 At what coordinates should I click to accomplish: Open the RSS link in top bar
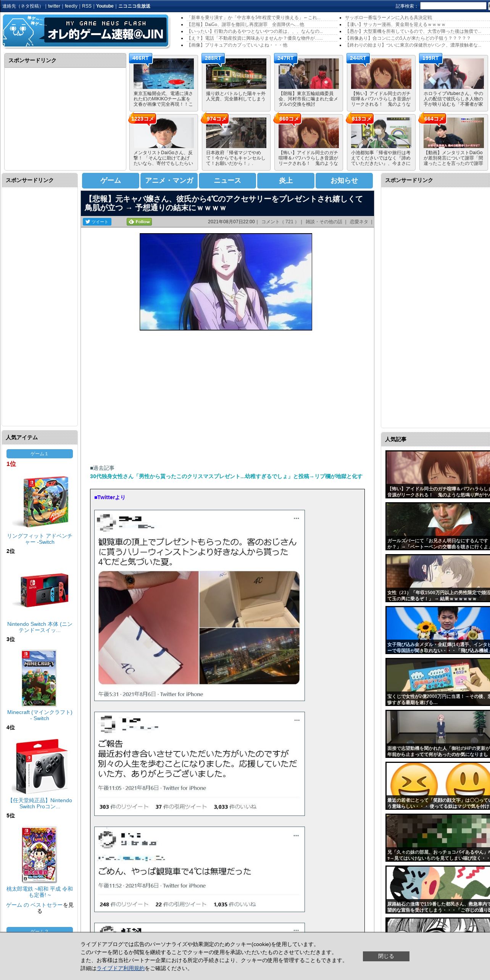87,6
